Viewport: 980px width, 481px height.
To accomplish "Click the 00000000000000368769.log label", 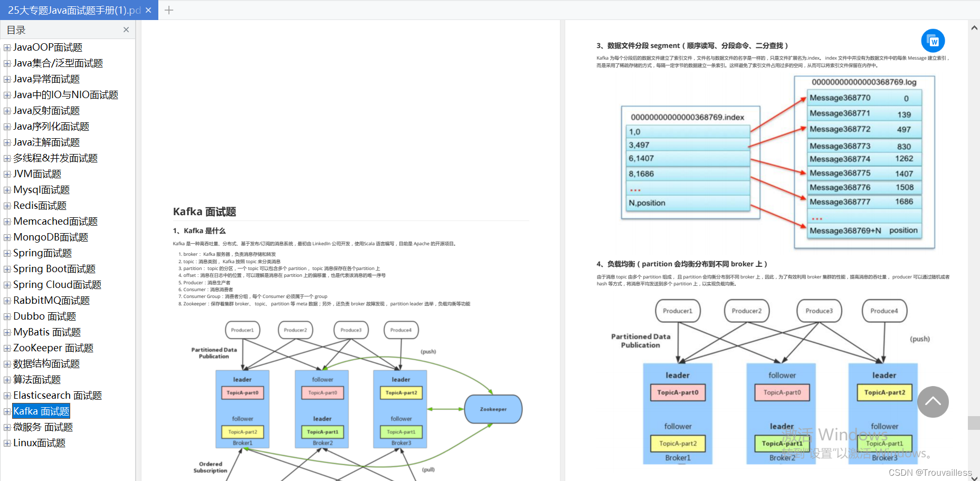I will click(x=864, y=82).
